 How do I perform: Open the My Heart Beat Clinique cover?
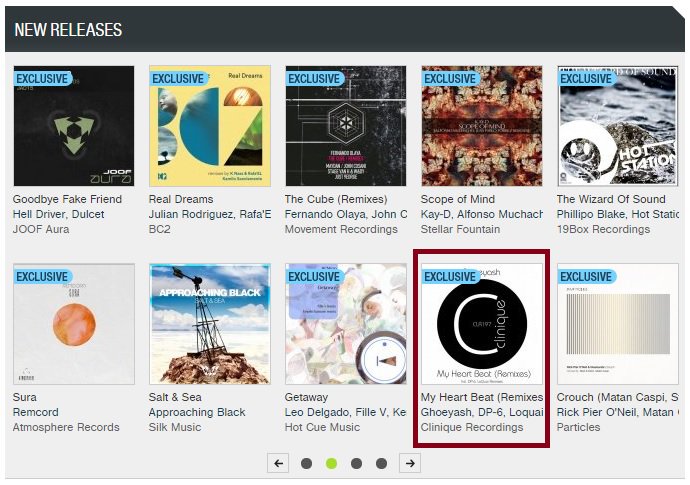pos(482,324)
